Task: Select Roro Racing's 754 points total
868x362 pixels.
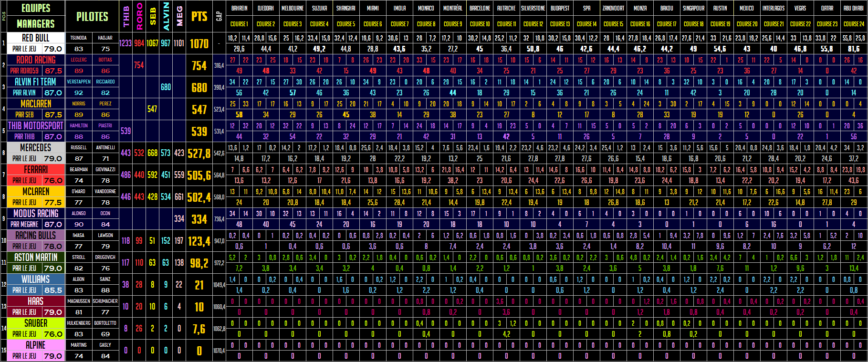Action: click(x=199, y=66)
